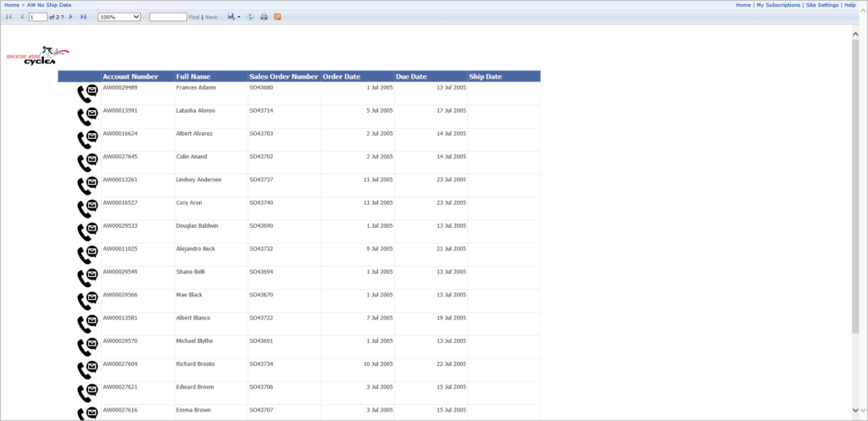Select sales order SO43737
Viewport: 868px width, 421px height.
coord(261,180)
